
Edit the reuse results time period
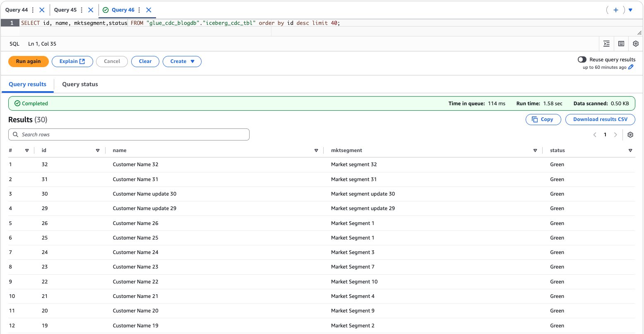click(631, 67)
